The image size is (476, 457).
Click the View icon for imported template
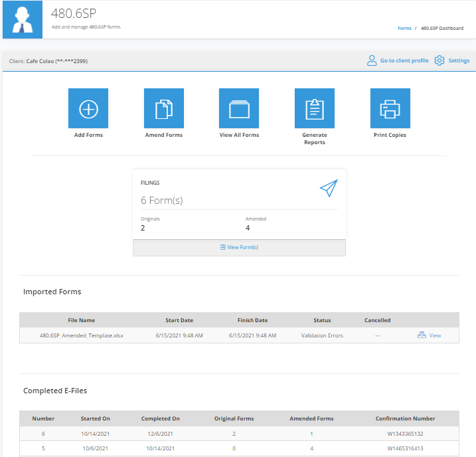click(x=422, y=335)
